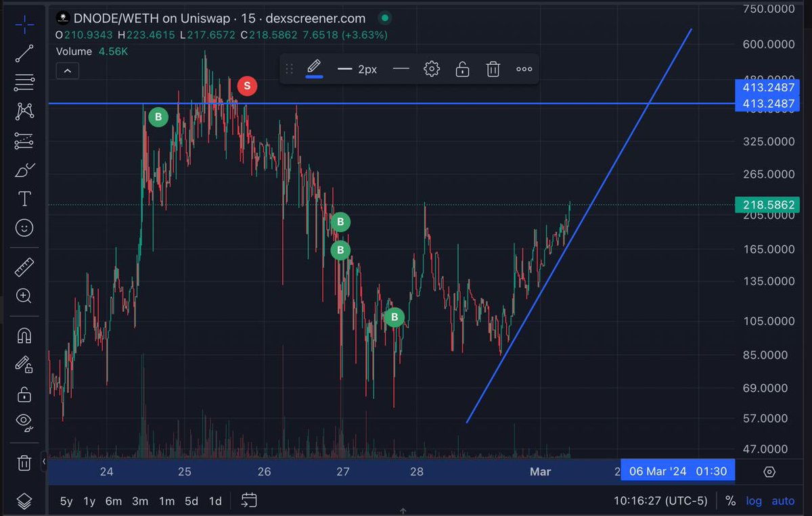Select the Trend Line tool
Viewport: 812px width, 516px height.
pos(24,53)
